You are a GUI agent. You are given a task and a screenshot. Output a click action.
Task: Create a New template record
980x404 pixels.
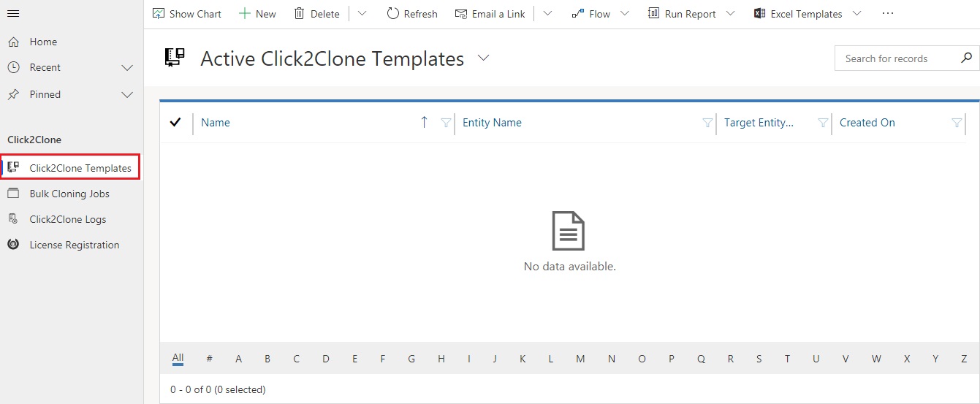coord(257,14)
